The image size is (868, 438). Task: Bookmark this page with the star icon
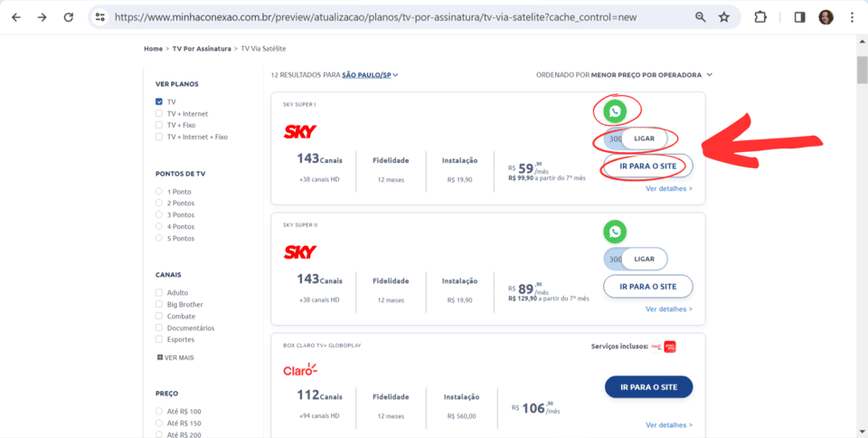click(x=724, y=17)
